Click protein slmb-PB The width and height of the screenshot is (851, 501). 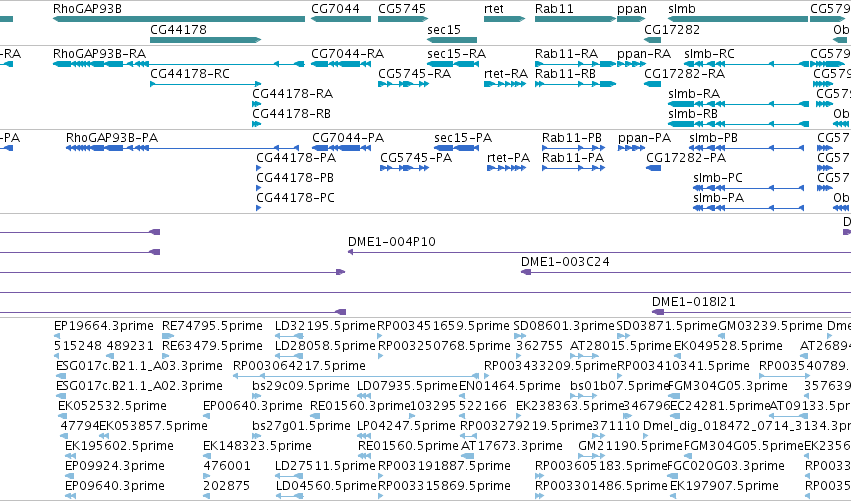713,137
